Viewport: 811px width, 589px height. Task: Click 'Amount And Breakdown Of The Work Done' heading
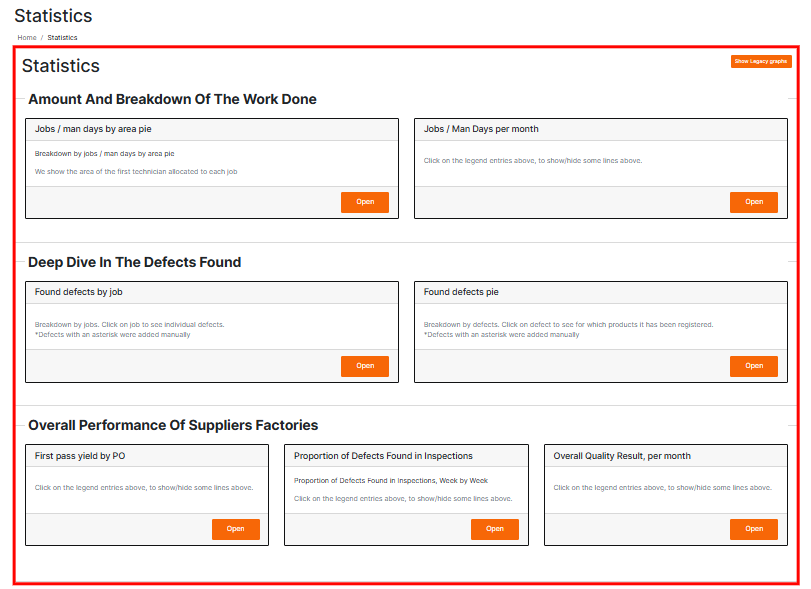click(x=172, y=99)
